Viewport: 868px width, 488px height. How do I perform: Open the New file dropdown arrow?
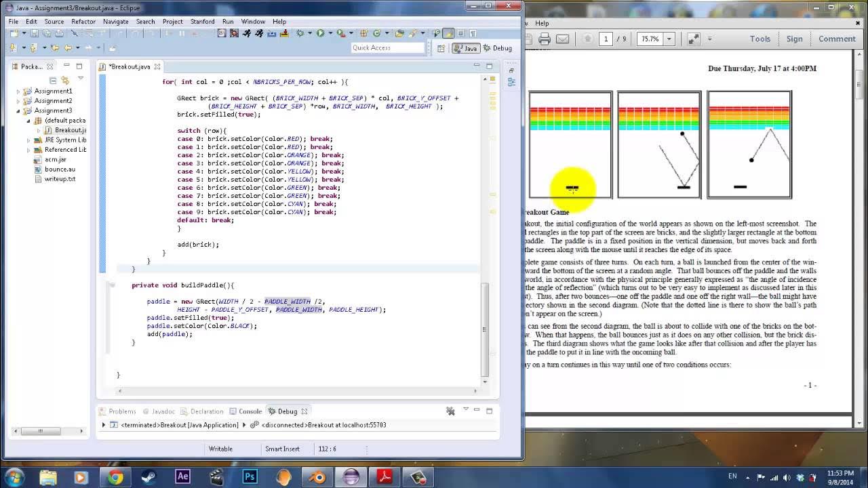24,33
